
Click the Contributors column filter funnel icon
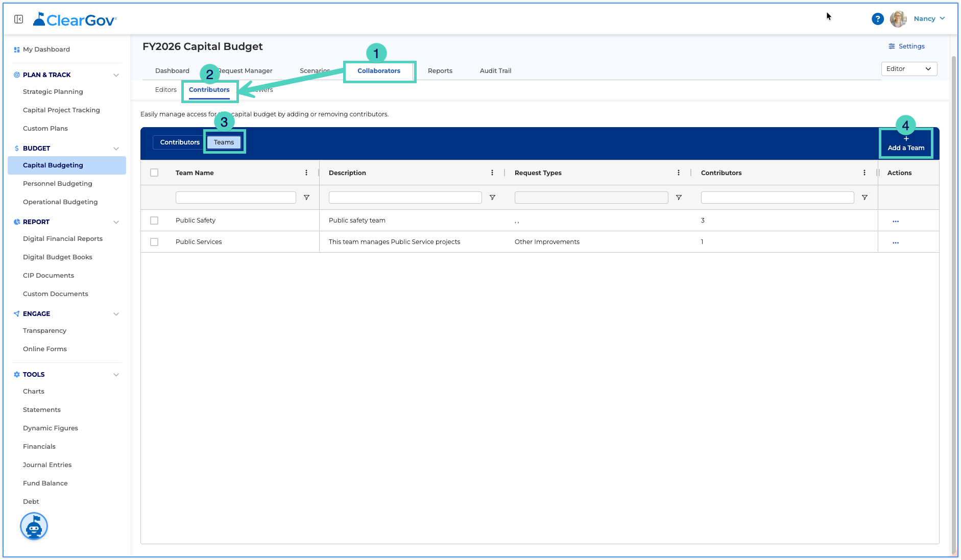(x=864, y=198)
